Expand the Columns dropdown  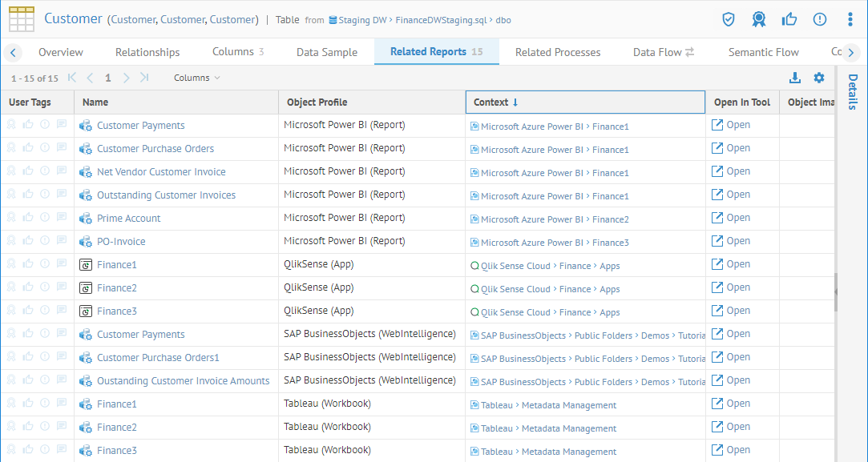[x=196, y=78]
